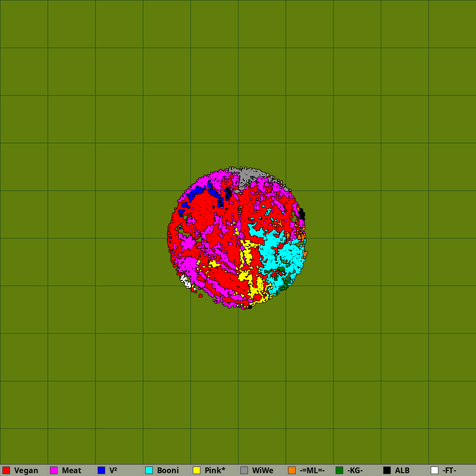Select the -=ML=- legend label
Screen dimensions: 476x476
point(312,471)
